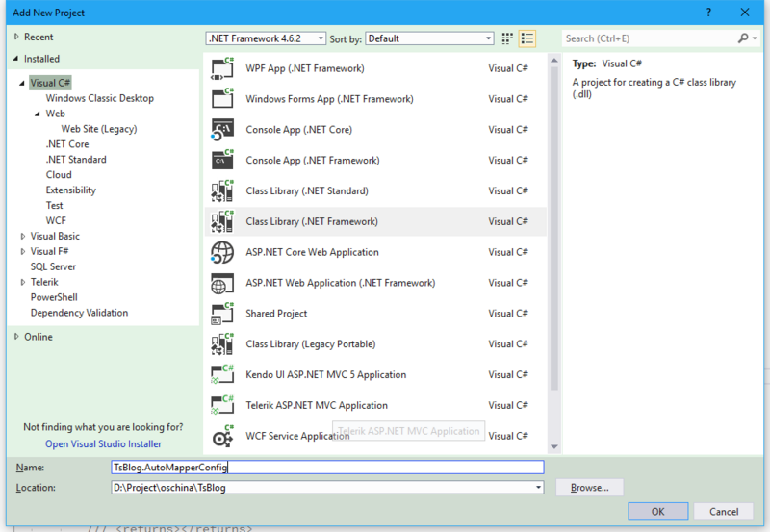Viewport: 770px width, 532px height.
Task: Click the search magnifier icon
Action: pos(743,38)
